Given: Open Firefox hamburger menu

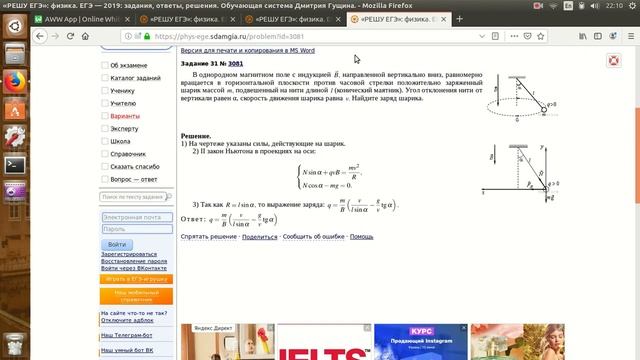Looking at the screenshot, I should pos(631,36).
